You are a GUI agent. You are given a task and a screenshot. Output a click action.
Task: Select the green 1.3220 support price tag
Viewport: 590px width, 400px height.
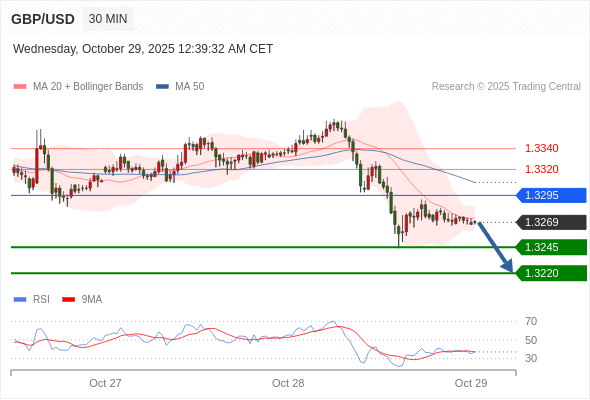pyautogui.click(x=552, y=273)
